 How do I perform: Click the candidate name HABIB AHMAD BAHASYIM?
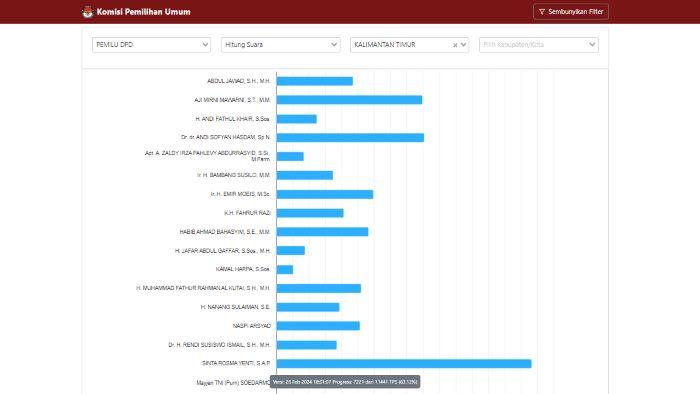[225, 232]
